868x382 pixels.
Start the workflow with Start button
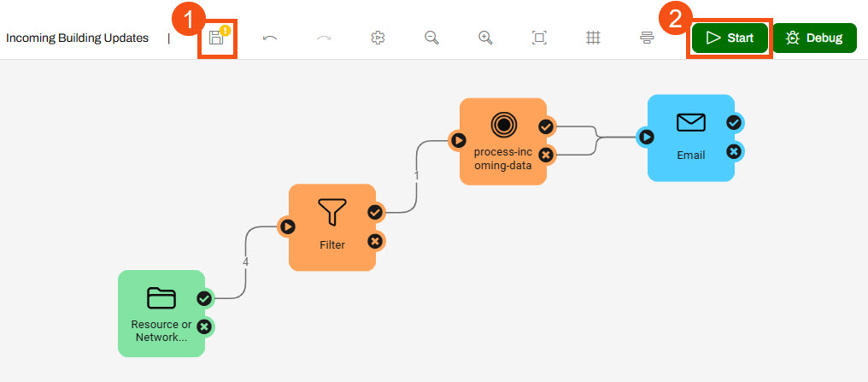pos(730,38)
